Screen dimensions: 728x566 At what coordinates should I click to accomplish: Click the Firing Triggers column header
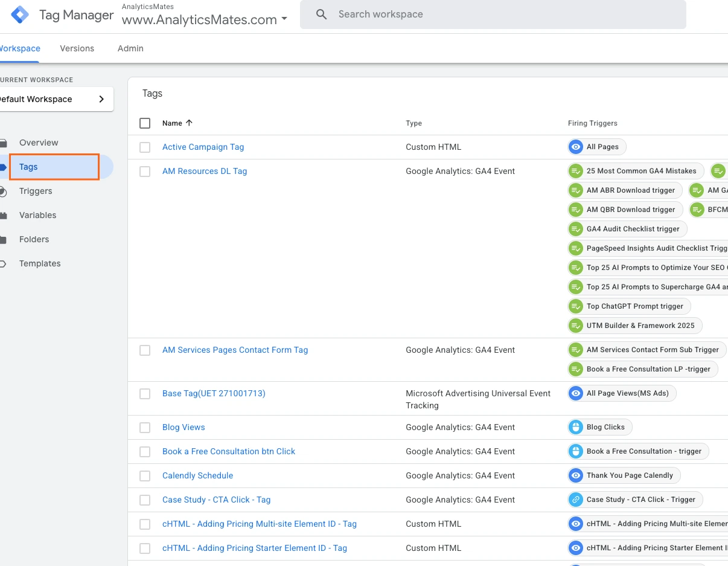tap(593, 123)
